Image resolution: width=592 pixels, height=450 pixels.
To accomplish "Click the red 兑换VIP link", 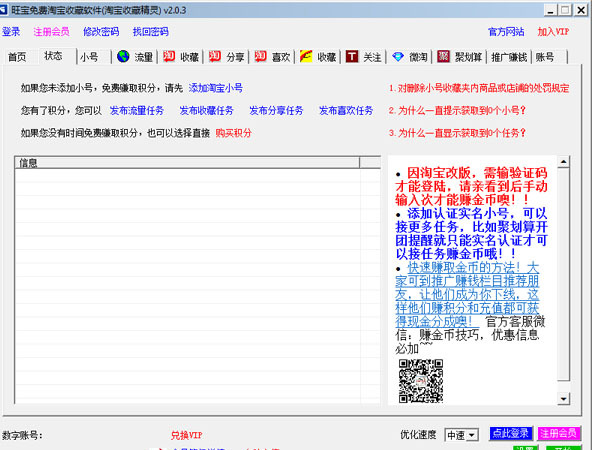I will click(187, 435).
